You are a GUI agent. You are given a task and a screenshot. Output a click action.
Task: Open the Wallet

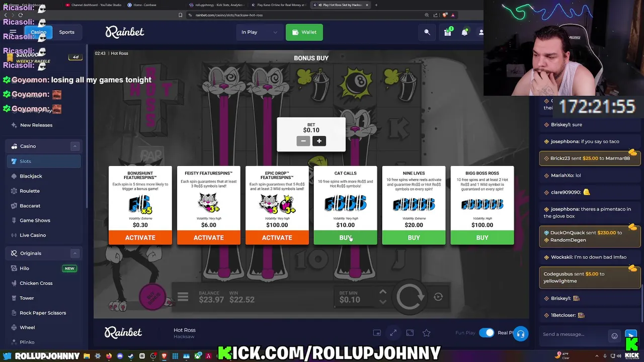304,32
